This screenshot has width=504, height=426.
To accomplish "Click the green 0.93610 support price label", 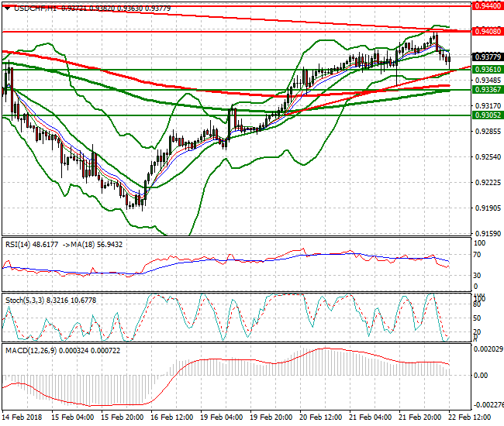I will click(x=488, y=70).
